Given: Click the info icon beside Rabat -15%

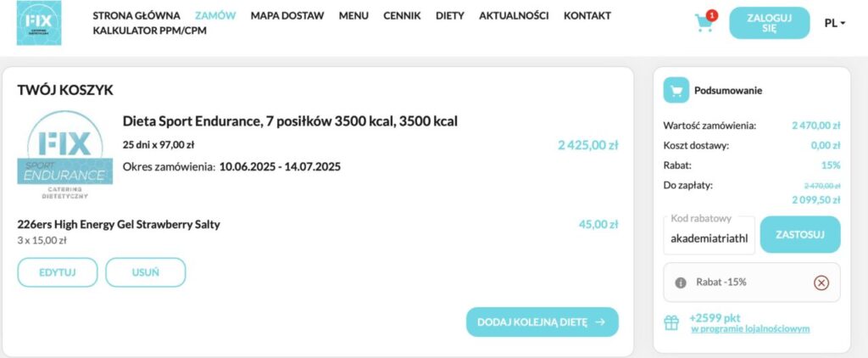Looking at the screenshot, I should [x=680, y=282].
